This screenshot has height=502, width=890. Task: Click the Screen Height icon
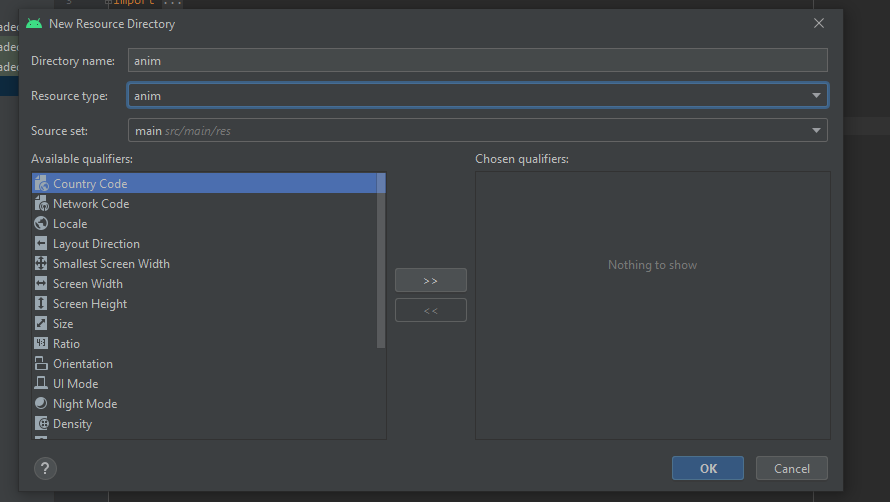click(x=41, y=303)
